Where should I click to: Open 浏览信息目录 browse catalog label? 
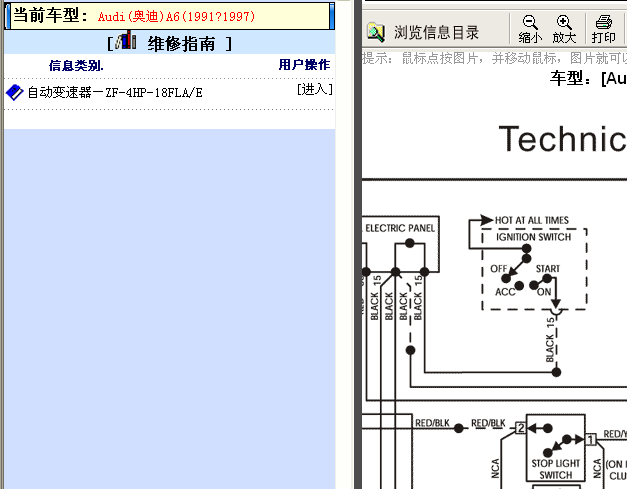[436, 32]
